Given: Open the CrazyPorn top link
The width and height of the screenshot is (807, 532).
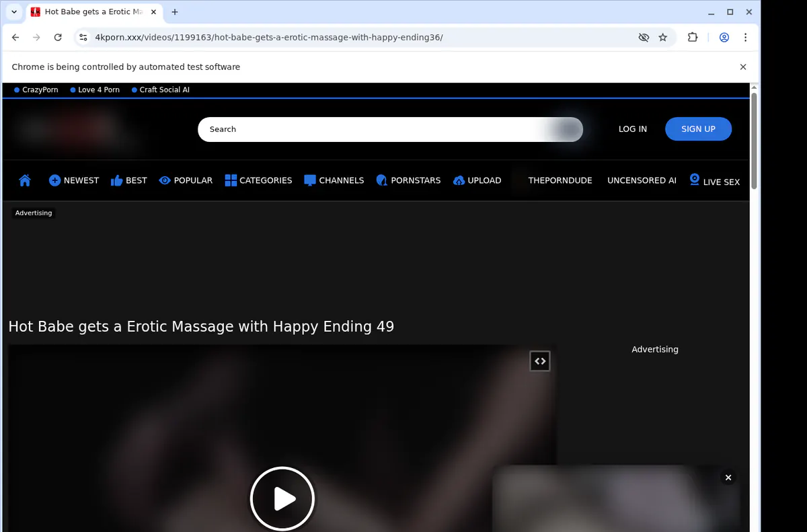Looking at the screenshot, I should [x=36, y=89].
